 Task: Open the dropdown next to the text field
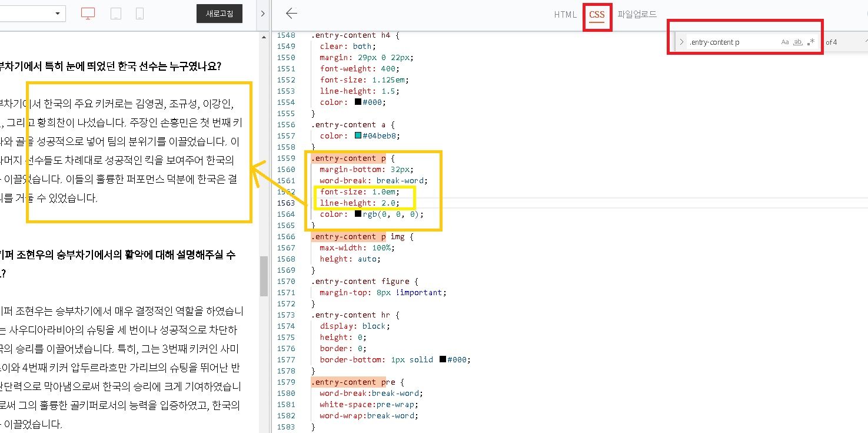[56, 12]
